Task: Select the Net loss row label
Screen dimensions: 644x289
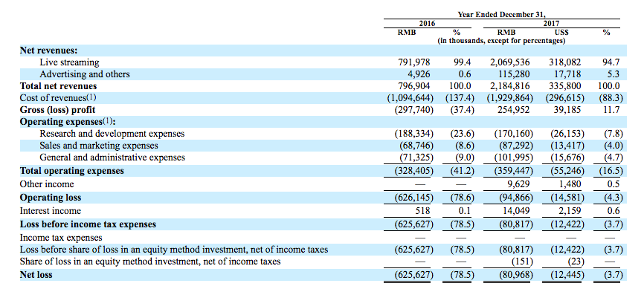Action: (x=36, y=275)
